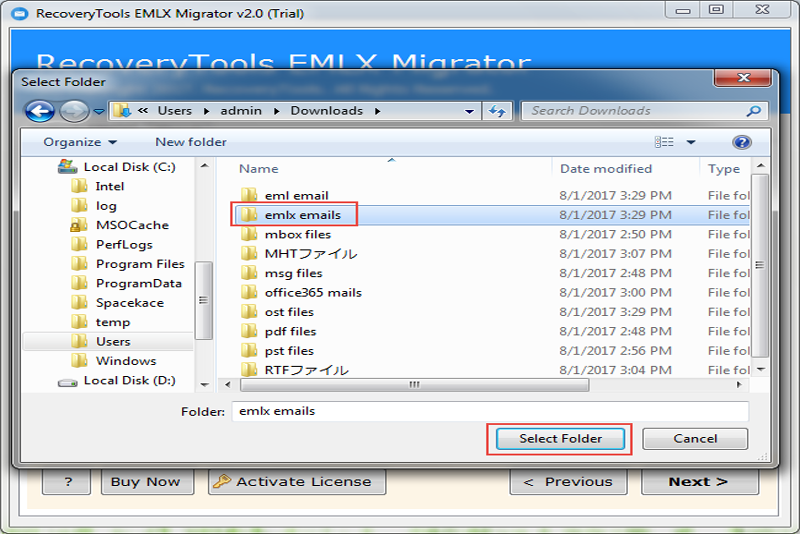Click the pst files folder icon

coord(249,350)
